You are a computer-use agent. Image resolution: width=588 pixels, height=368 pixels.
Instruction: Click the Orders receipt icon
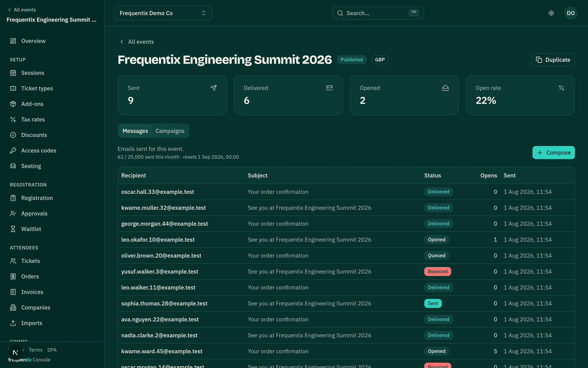[13, 276]
